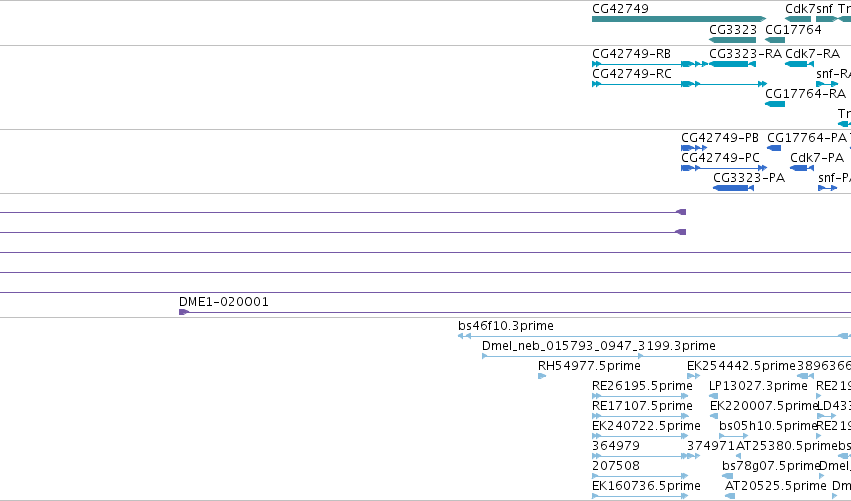Click the EK240722.5prime EST label
This screenshot has height=501, width=851.
point(646,426)
